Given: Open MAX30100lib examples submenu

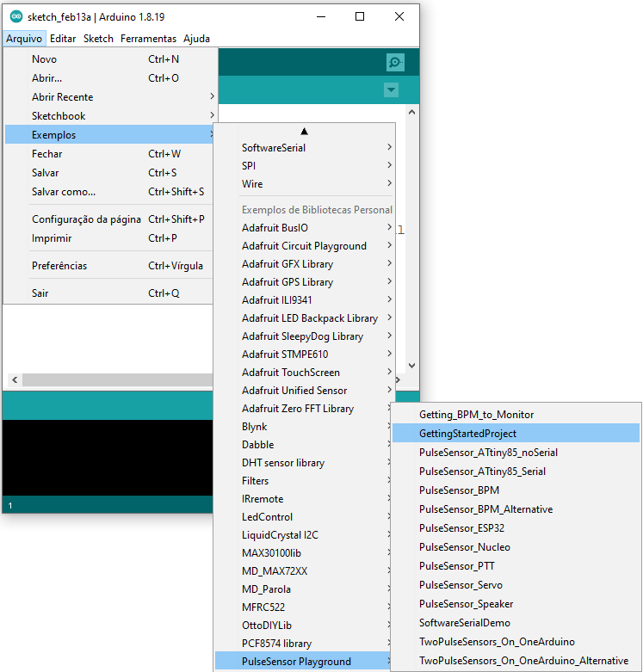Looking at the screenshot, I should coord(303,553).
